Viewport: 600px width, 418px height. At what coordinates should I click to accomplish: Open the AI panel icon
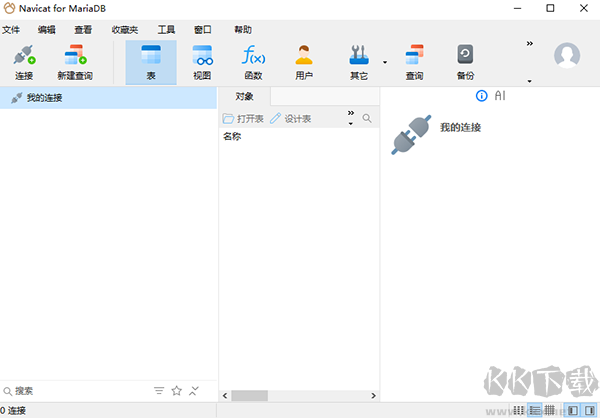pyautogui.click(x=500, y=96)
